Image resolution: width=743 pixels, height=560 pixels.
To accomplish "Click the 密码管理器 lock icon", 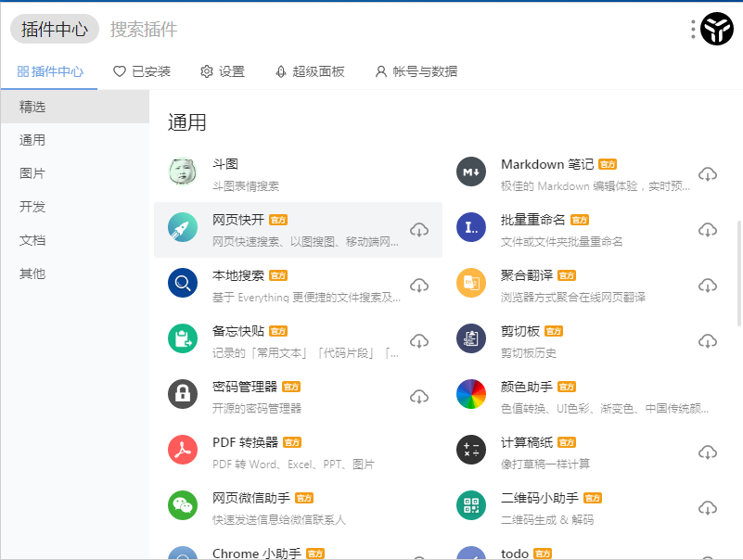I will coord(183,395).
